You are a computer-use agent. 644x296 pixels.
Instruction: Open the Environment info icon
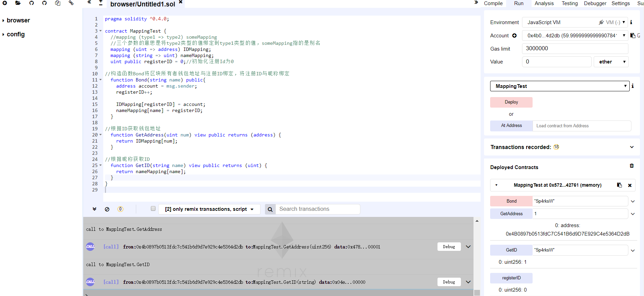click(x=631, y=22)
